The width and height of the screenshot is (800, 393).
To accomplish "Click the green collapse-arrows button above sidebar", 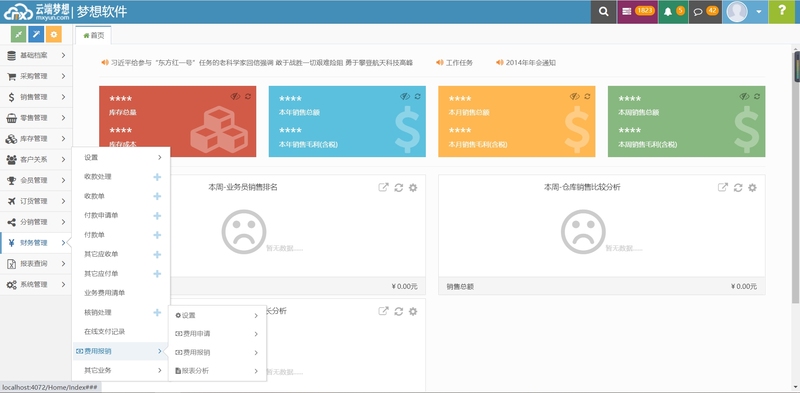I will [x=18, y=34].
